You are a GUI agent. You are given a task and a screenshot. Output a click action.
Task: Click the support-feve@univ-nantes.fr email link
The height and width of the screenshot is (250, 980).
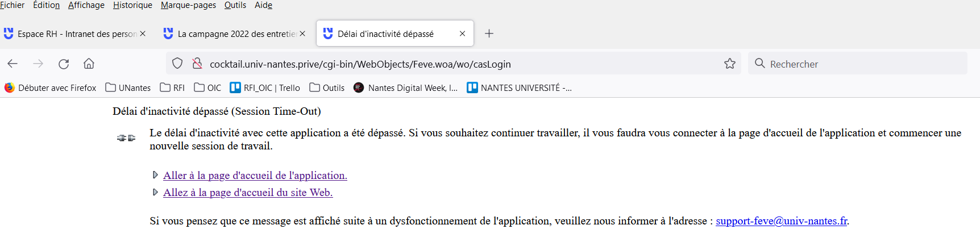(x=781, y=221)
